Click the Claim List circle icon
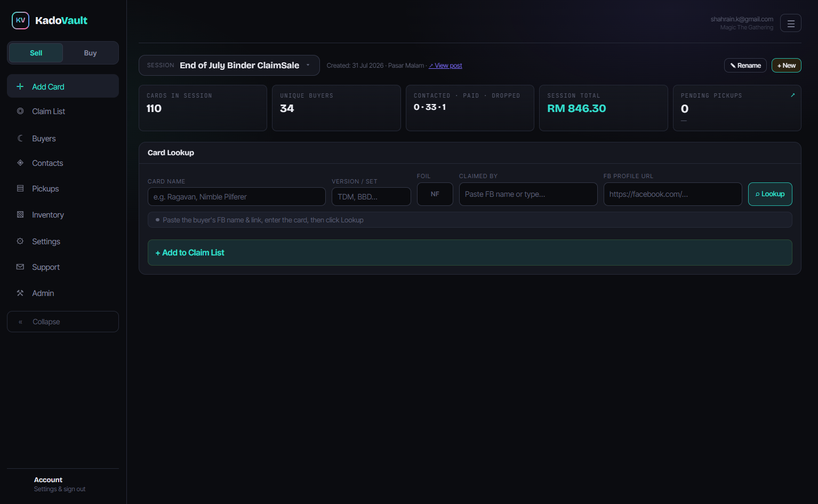 pyautogui.click(x=20, y=111)
